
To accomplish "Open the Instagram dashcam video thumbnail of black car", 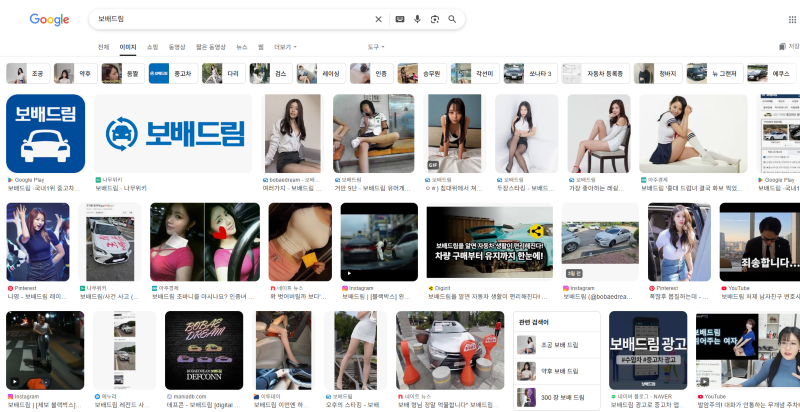I will tap(379, 242).
